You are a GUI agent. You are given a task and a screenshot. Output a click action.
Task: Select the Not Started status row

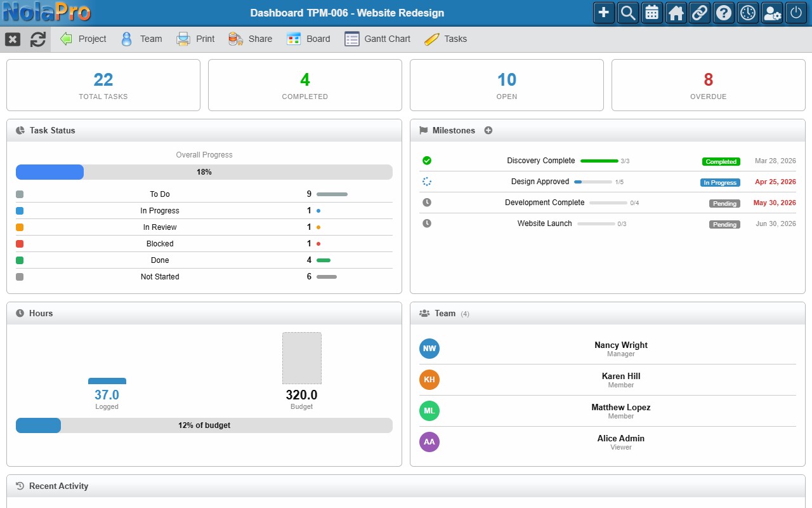pyautogui.click(x=204, y=277)
